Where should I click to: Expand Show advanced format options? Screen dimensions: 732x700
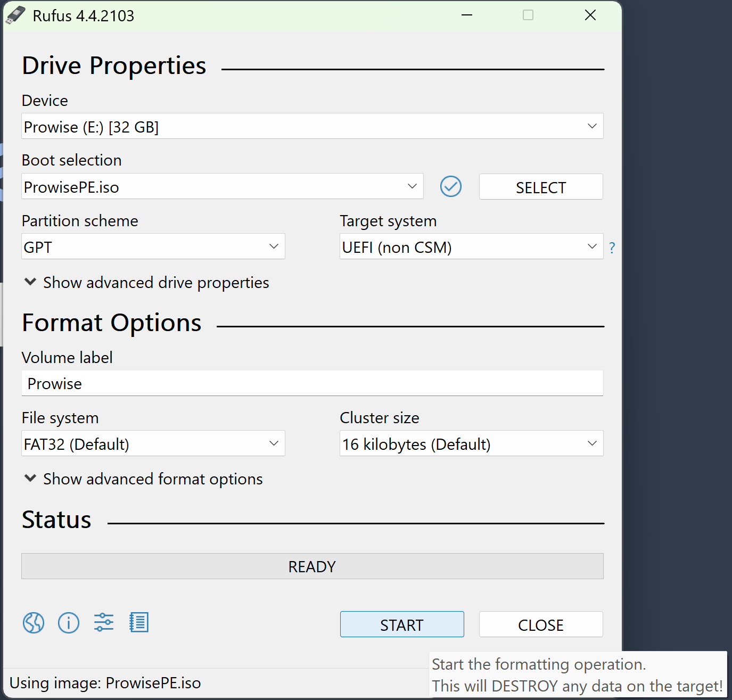point(143,479)
